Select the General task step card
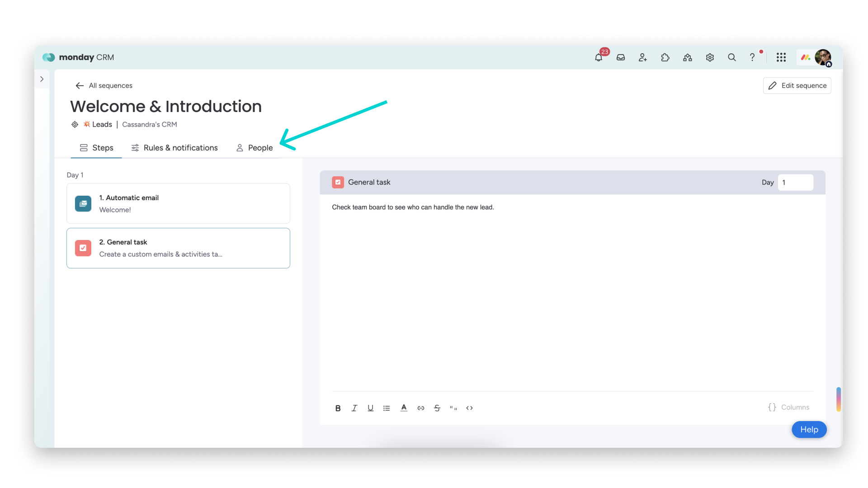The image size is (868, 488). point(178,248)
